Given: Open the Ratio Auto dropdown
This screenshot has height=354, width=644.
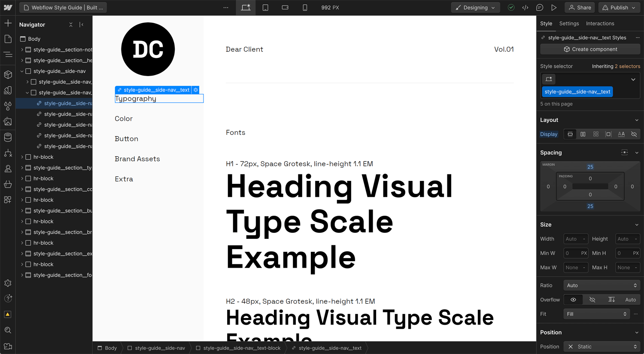Looking at the screenshot, I should pyautogui.click(x=602, y=285).
